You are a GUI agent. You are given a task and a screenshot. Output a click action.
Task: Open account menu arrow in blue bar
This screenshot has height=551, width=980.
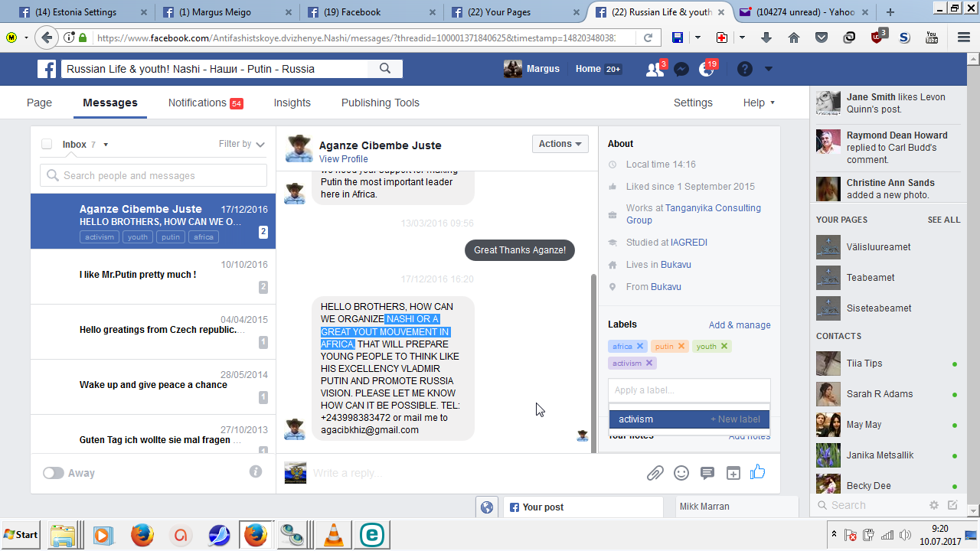coord(769,70)
